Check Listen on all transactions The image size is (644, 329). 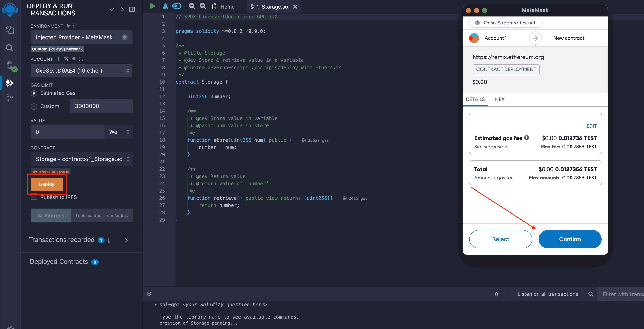pos(511,294)
